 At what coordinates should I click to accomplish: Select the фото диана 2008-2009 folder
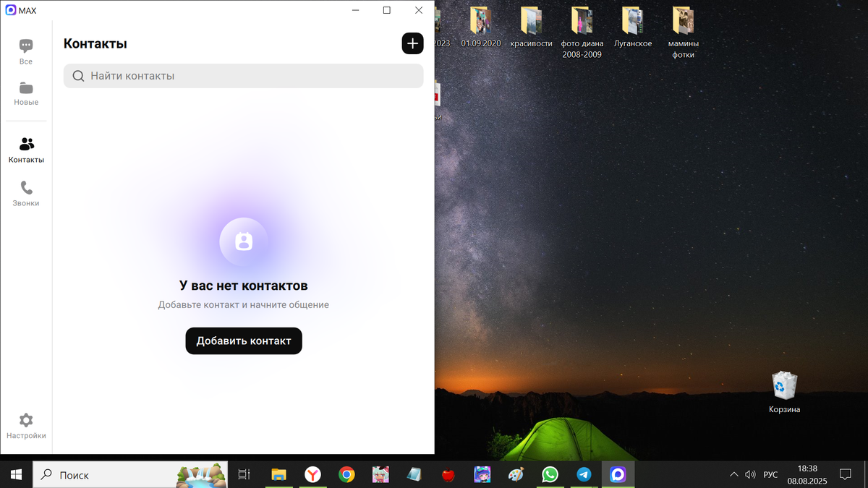582,33
